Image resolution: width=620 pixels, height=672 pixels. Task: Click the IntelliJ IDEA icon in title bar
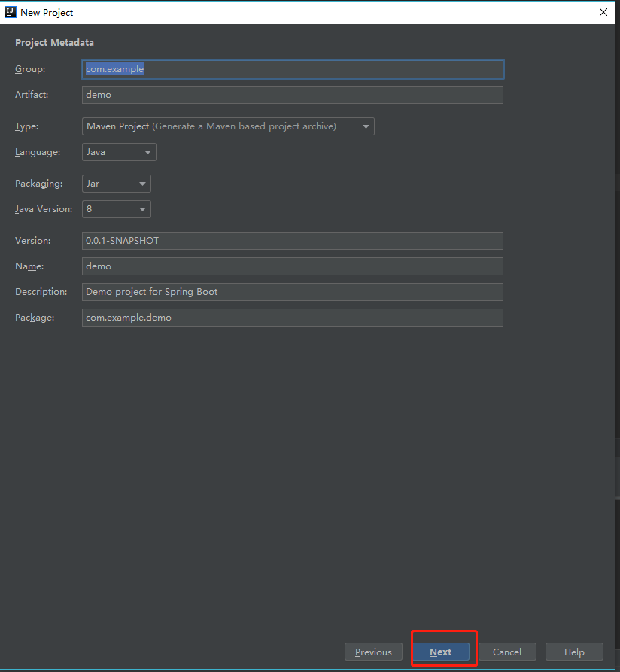click(x=11, y=12)
